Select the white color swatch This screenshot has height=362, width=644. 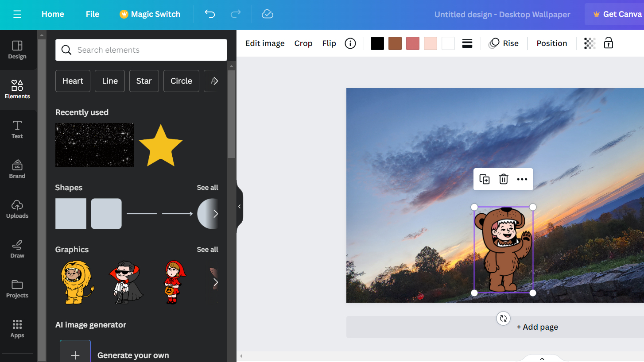[448, 43]
